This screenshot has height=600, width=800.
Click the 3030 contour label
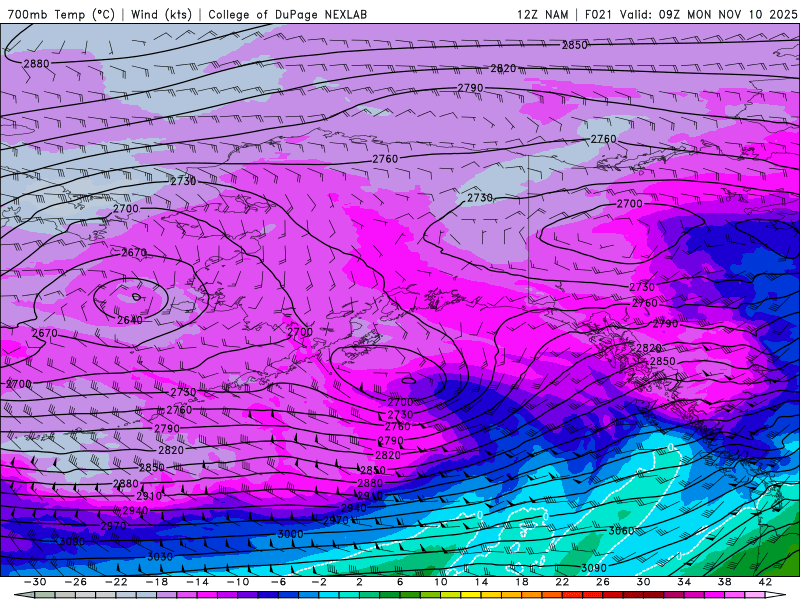pyautogui.click(x=160, y=557)
